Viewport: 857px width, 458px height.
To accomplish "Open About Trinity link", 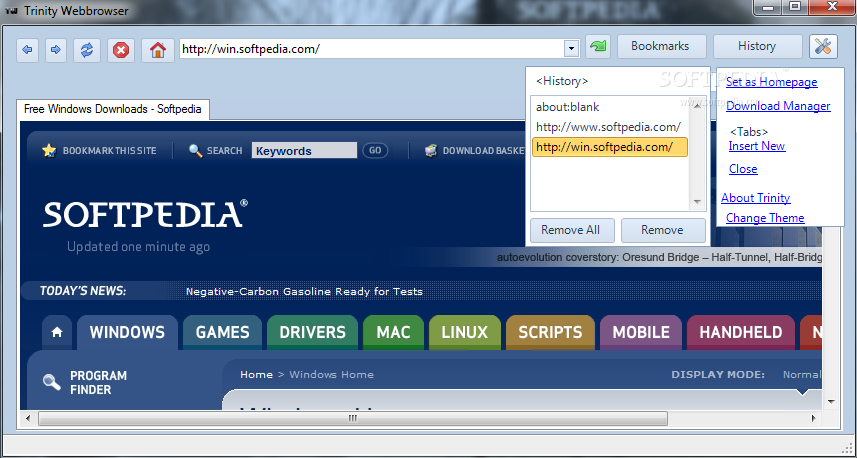I will (756, 198).
